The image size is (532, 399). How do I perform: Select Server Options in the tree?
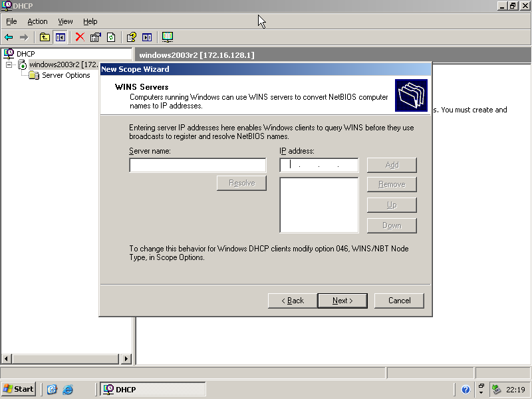[x=66, y=75]
